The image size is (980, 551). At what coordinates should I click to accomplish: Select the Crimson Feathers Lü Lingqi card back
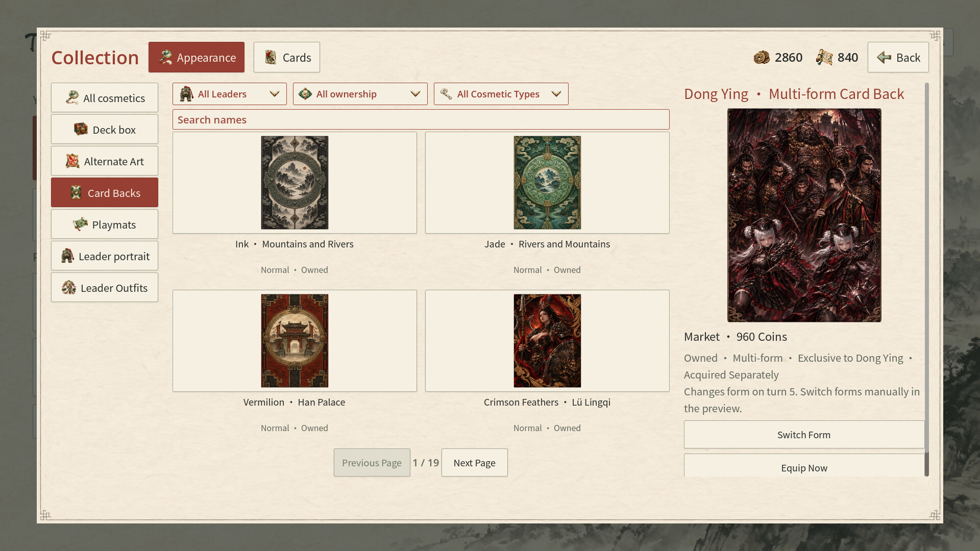point(547,341)
